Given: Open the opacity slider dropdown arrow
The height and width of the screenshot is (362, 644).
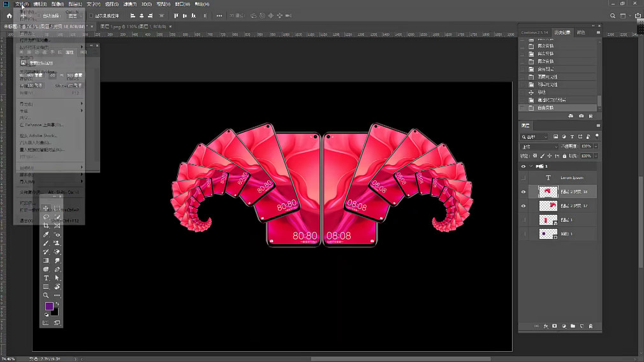Looking at the screenshot, I should (596, 147).
